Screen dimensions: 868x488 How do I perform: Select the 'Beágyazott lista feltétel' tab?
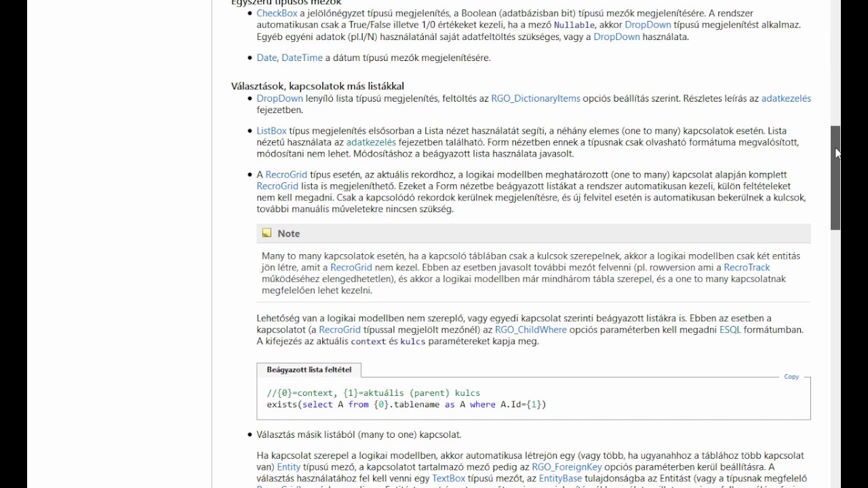(309, 370)
